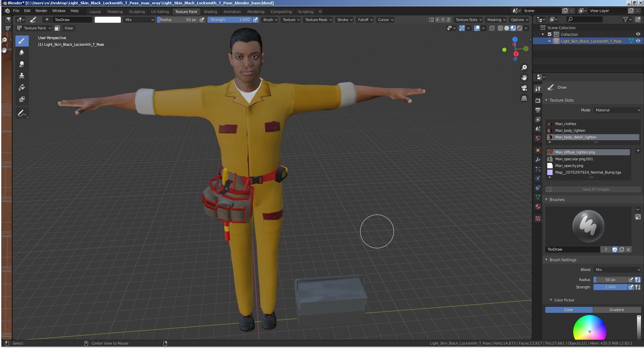Select the Draw brush tool
The width and height of the screenshot is (644, 348).
coord(22,41)
